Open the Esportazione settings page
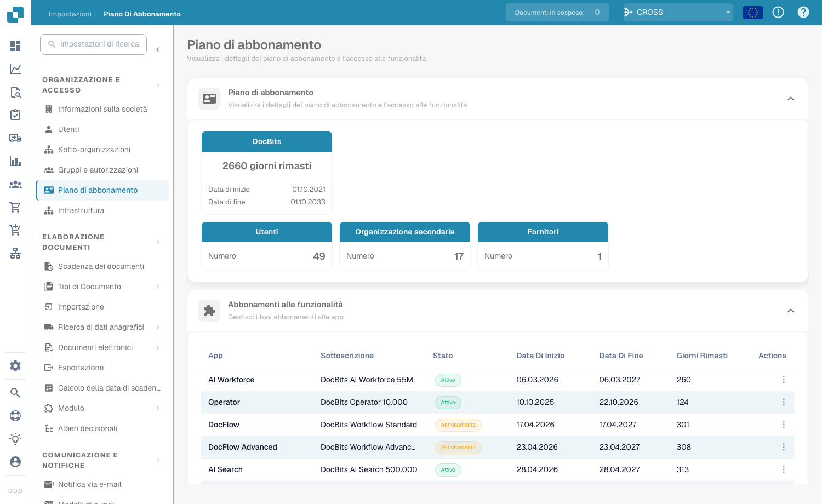The height and width of the screenshot is (504, 822). tap(102, 368)
